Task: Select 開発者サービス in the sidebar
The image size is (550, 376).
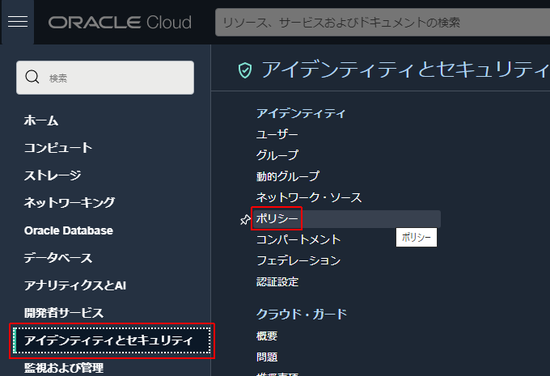Action: tap(64, 313)
